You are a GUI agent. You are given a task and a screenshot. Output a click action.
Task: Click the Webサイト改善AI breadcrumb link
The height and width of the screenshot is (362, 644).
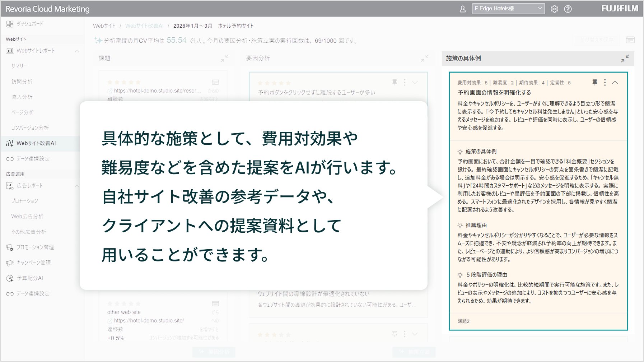[x=144, y=25]
